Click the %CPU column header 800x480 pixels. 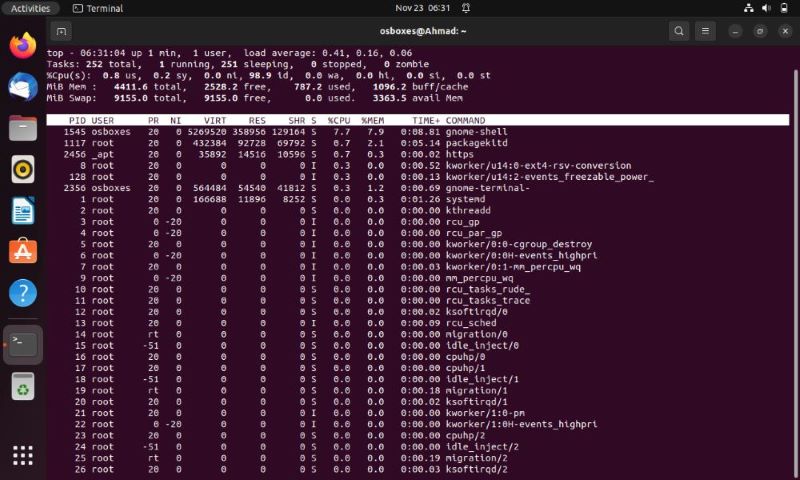(339, 120)
